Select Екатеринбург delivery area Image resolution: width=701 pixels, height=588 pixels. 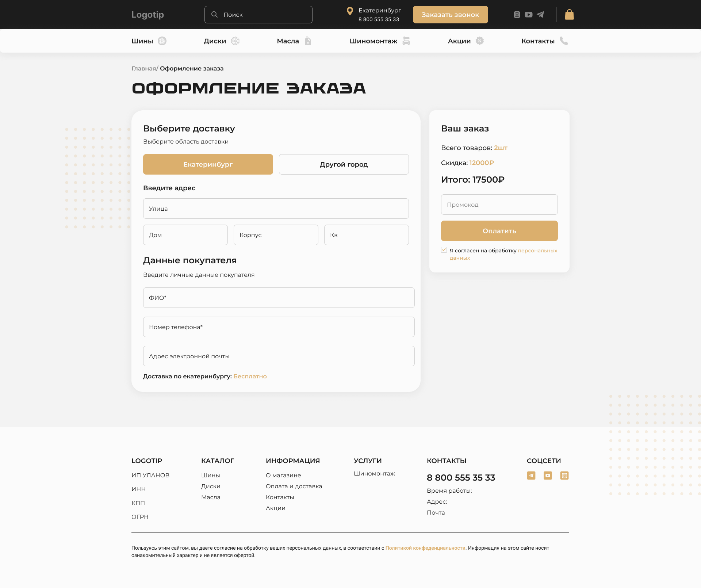208,164
